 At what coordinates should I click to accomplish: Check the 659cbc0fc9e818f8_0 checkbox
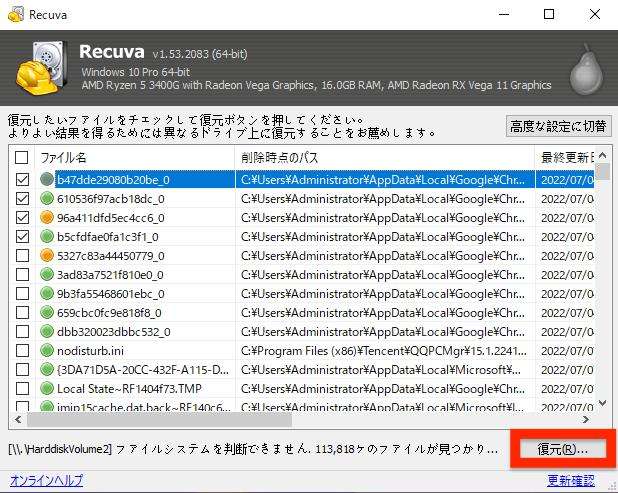pos(22,313)
